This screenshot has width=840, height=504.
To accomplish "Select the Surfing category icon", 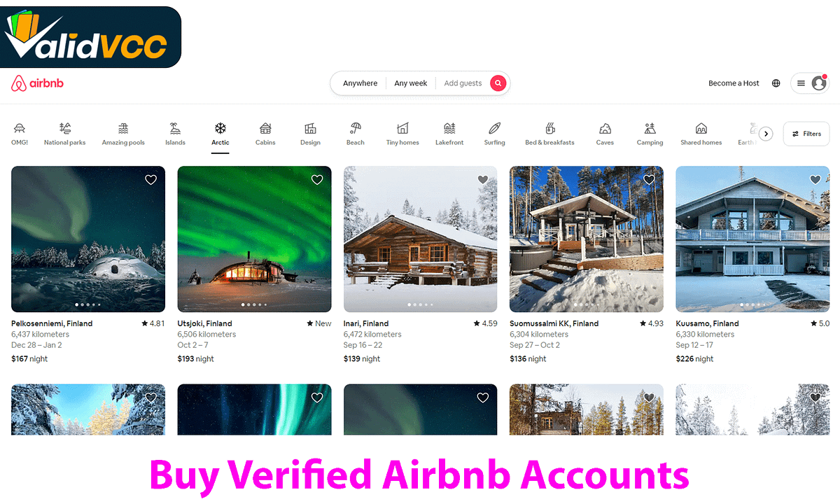I will [494, 128].
